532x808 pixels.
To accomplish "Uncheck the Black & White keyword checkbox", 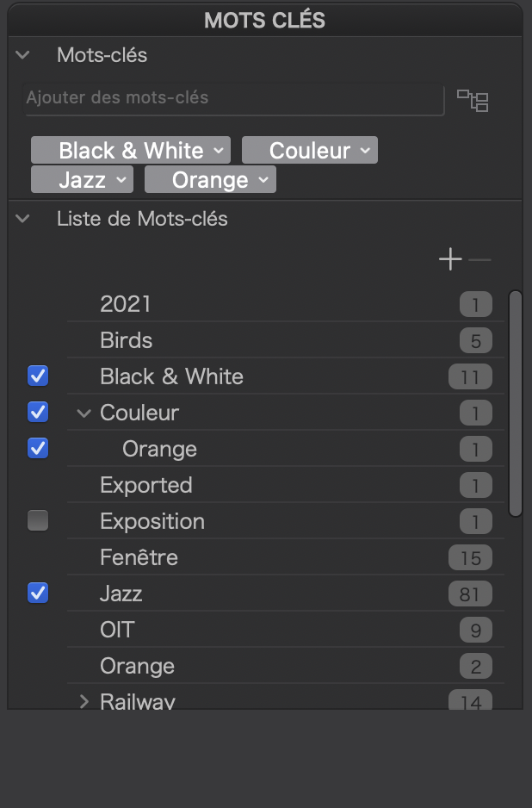I will coord(38,376).
